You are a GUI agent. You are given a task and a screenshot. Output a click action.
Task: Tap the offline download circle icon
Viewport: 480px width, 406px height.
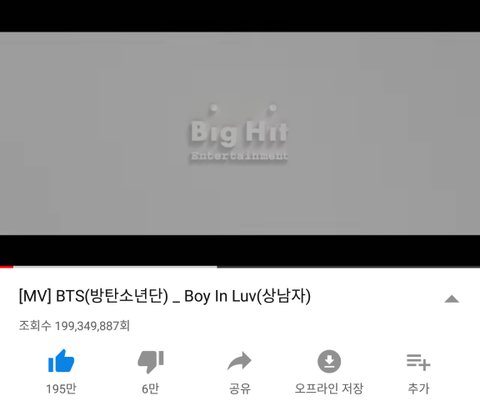coord(329,361)
